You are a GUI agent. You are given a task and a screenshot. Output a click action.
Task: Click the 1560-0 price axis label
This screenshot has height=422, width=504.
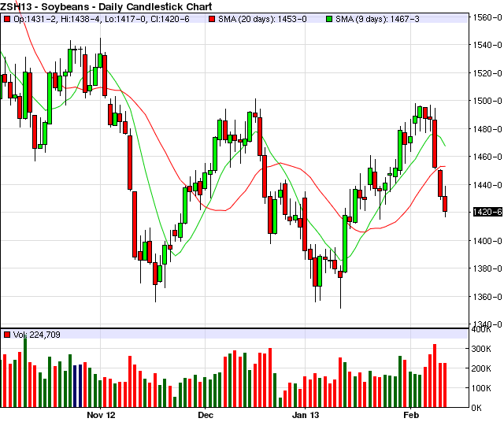coord(487,17)
